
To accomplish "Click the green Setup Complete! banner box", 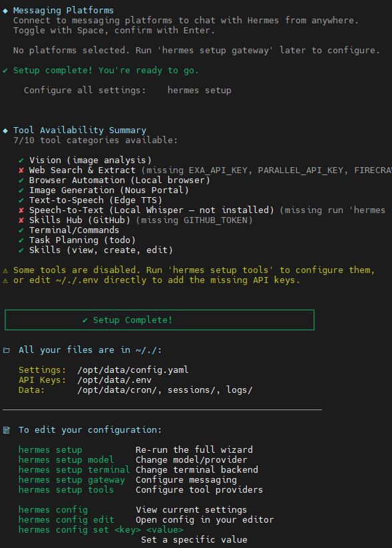I will (x=160, y=320).
